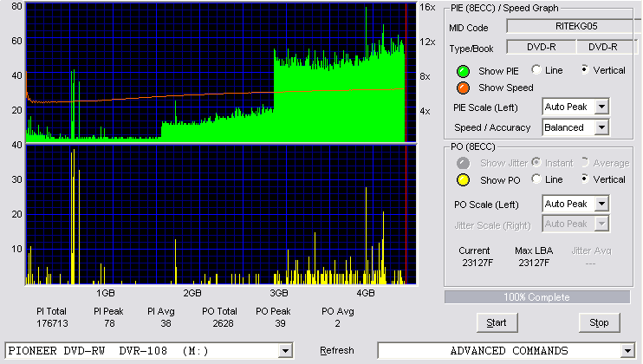Screen dimensions: 643x364
Task: Click the 16x speed axis label
Action: 427,8
